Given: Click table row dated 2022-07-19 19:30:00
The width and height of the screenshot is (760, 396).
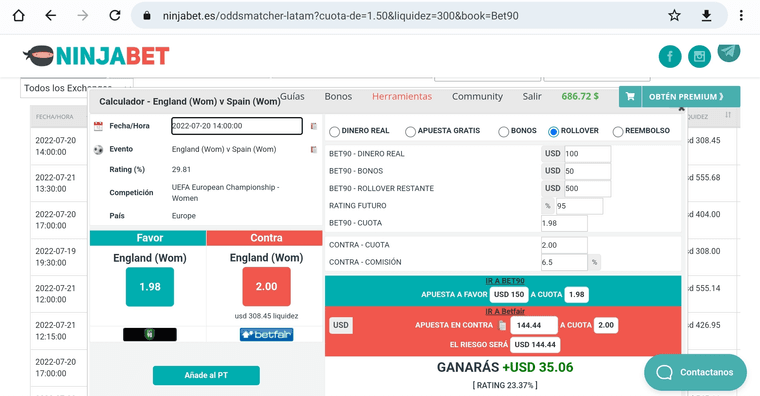Looking at the screenshot, I should tap(59, 257).
